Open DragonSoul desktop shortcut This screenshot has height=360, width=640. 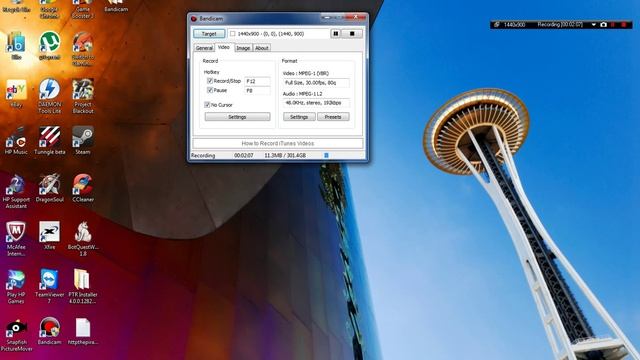coord(49,188)
